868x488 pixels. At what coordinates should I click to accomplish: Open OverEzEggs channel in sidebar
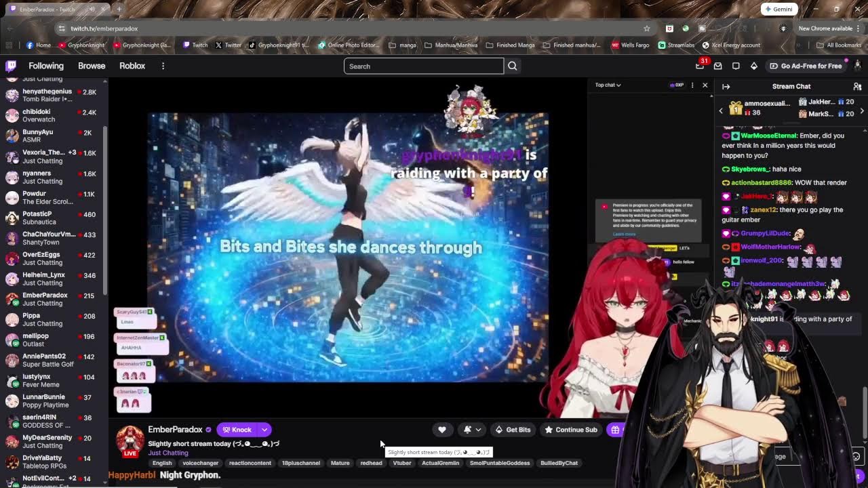pyautogui.click(x=53, y=258)
